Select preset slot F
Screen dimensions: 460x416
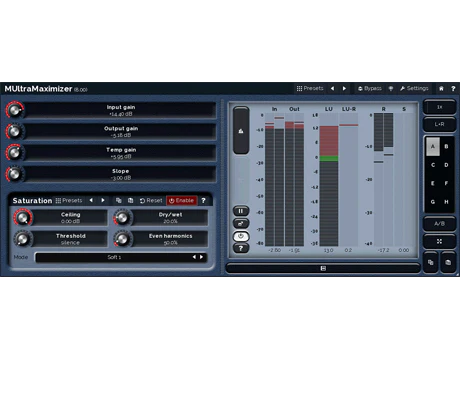click(446, 183)
